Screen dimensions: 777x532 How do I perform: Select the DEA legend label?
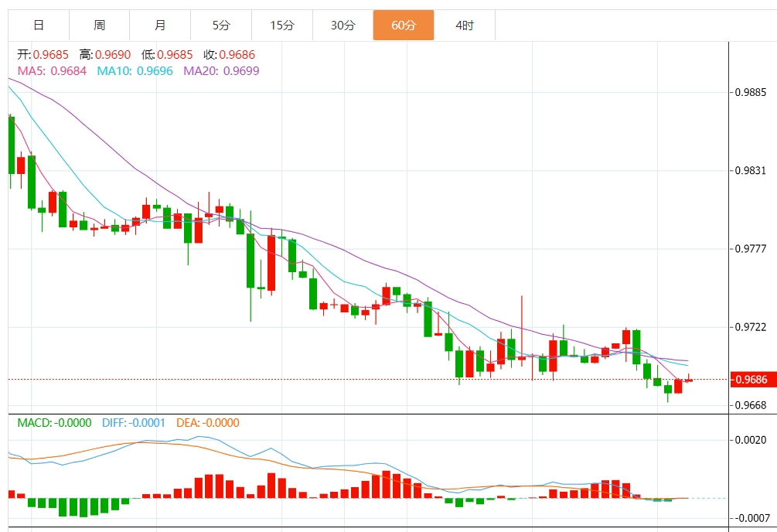[x=208, y=423]
